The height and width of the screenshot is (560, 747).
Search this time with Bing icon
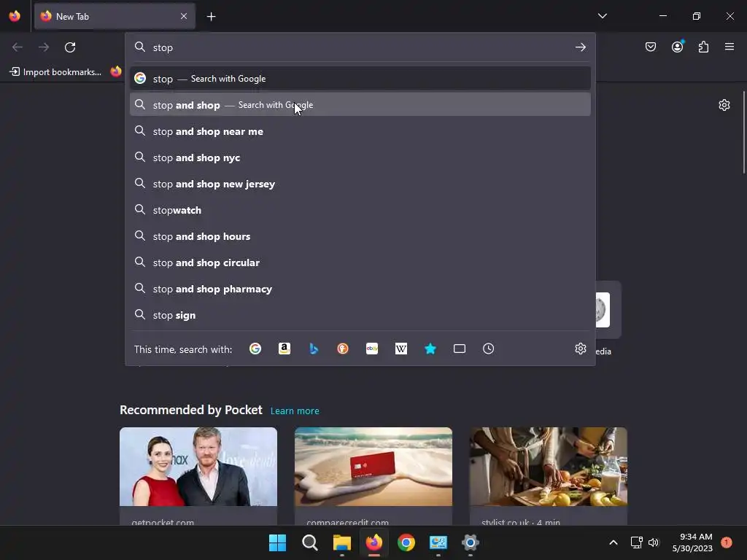pyautogui.click(x=314, y=349)
